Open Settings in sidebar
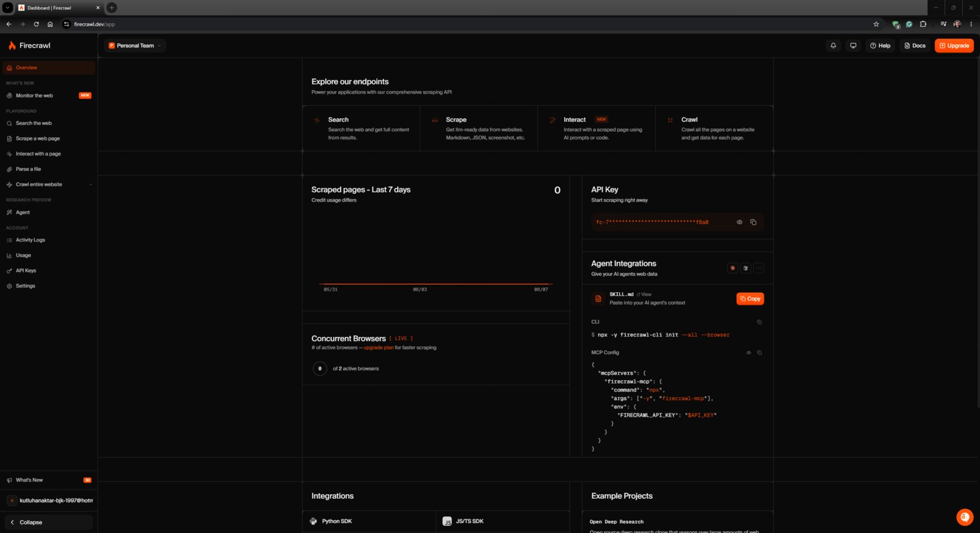The width and height of the screenshot is (980, 533). [x=48, y=286]
